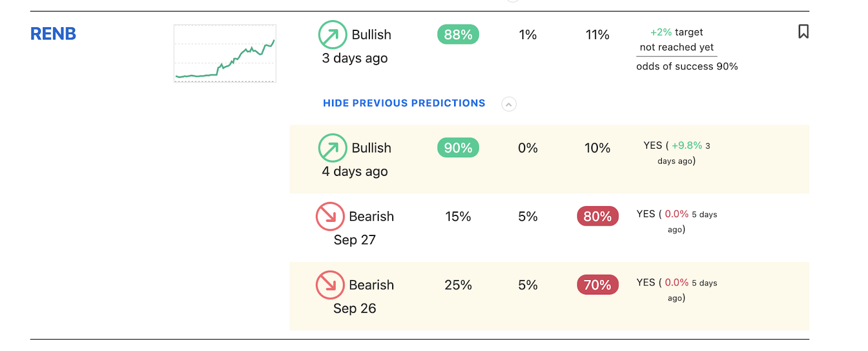Click the Bullish arrow icon from 4 days ago
868x351 pixels.
(x=333, y=148)
